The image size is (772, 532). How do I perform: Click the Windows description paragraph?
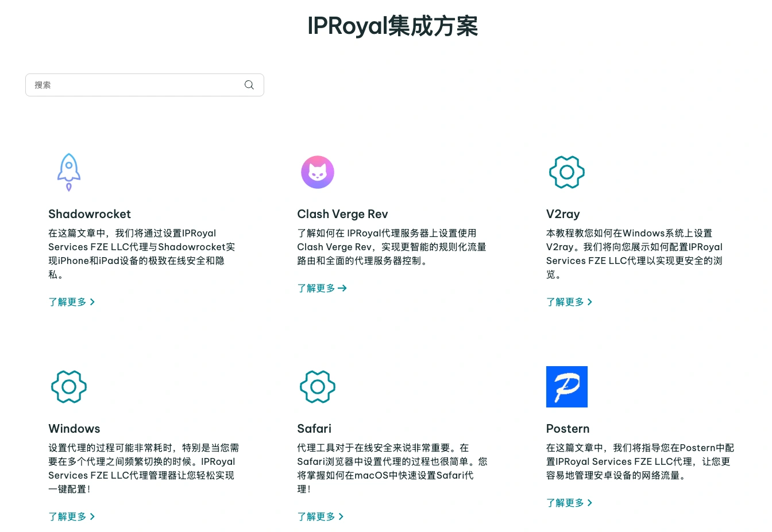click(144, 468)
